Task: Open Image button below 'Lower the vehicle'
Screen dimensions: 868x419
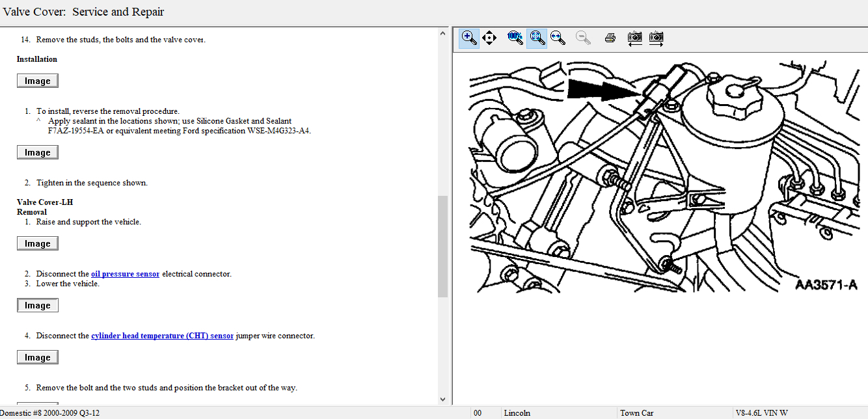Action: pyautogui.click(x=38, y=305)
